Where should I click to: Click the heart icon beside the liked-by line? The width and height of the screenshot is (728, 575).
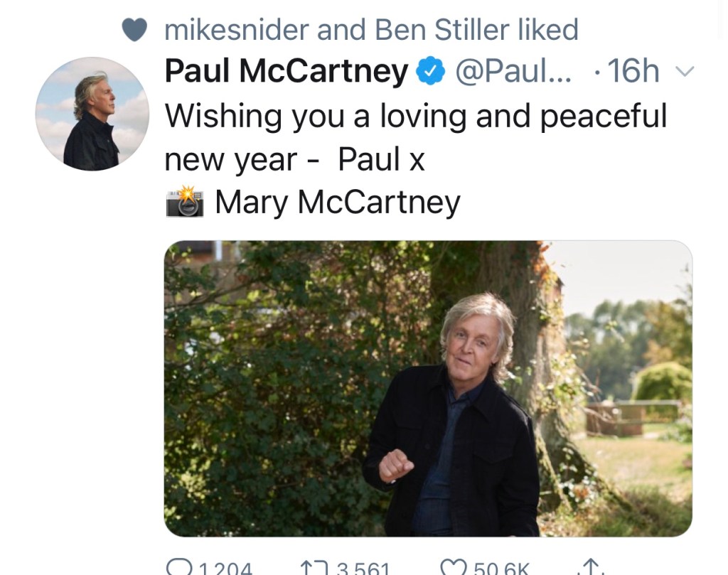[x=134, y=30]
